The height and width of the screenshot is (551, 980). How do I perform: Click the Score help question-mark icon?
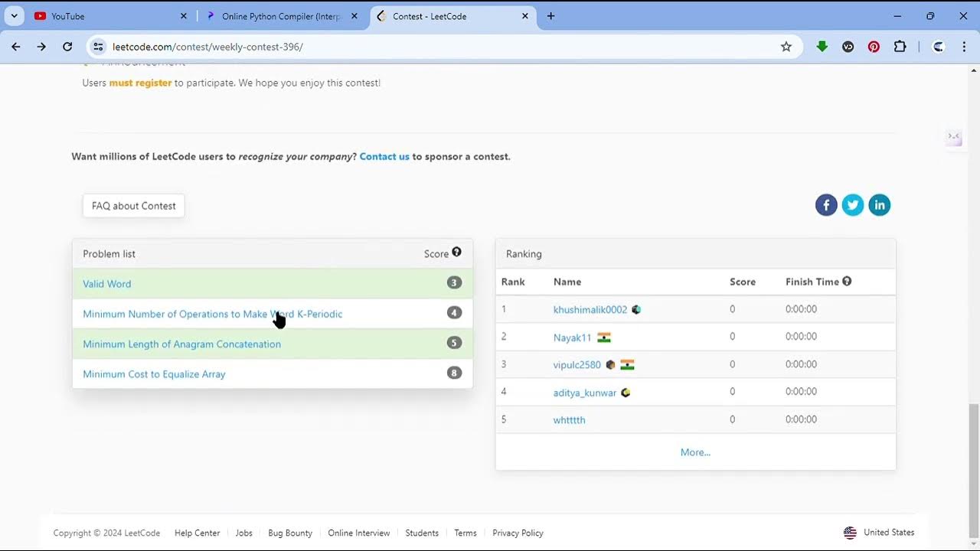click(x=456, y=252)
